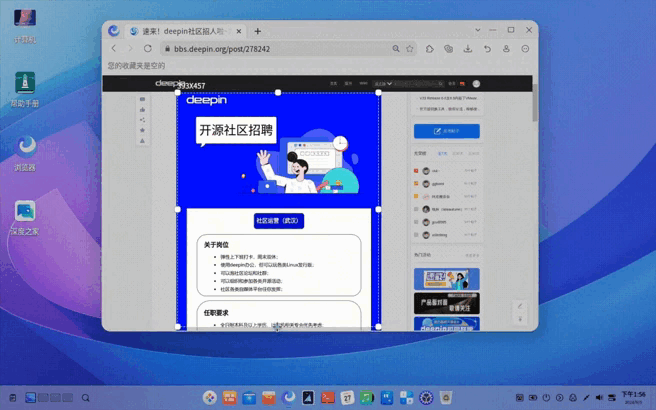Click the right-middle screenshot selection handle
Image resolution: width=656 pixels, height=410 pixels.
378,209
